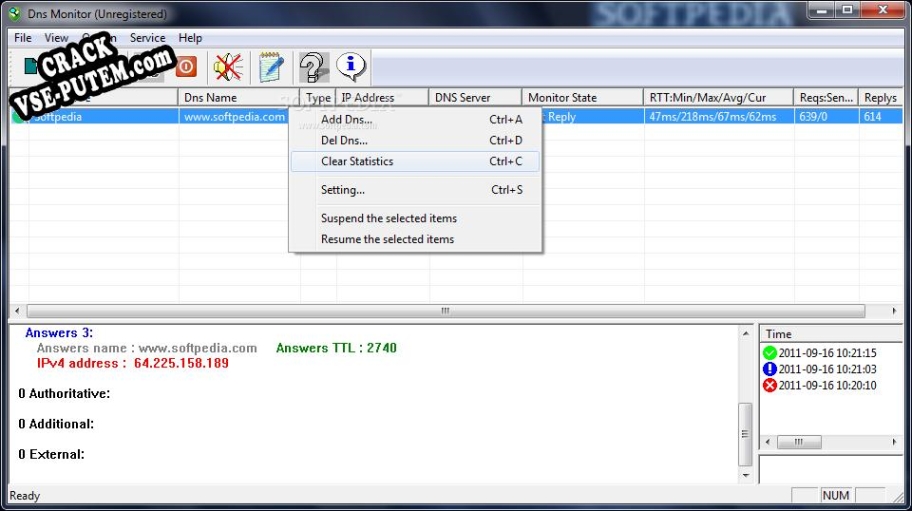912x511 pixels.
Task: Click the blue info bubble toolbar icon
Action: pos(351,67)
